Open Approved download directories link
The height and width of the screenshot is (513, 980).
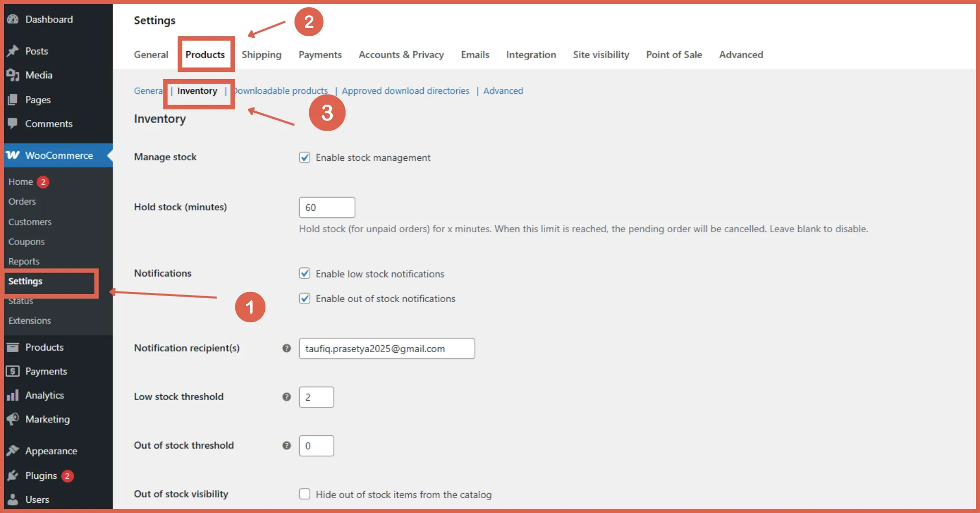405,91
